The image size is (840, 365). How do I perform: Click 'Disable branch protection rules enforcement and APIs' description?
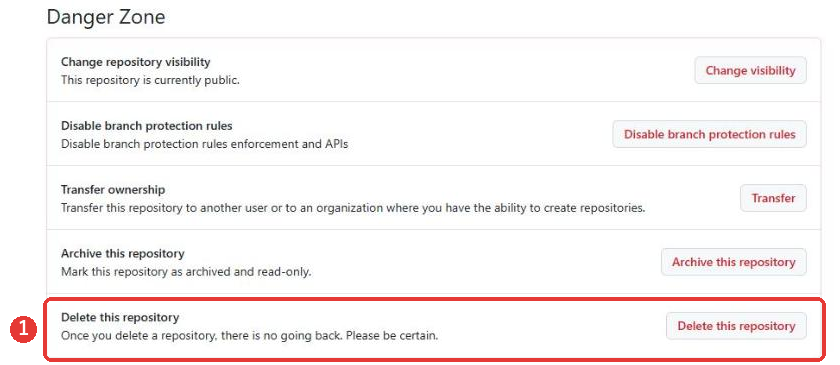pos(205,144)
